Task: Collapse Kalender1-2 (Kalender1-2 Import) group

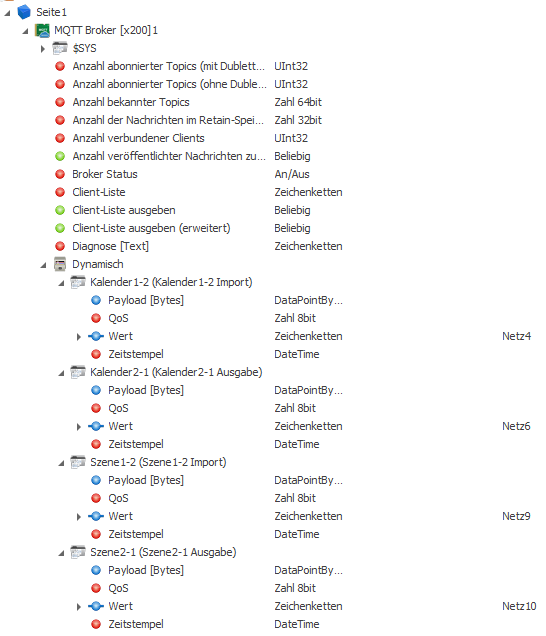Action: (61, 283)
